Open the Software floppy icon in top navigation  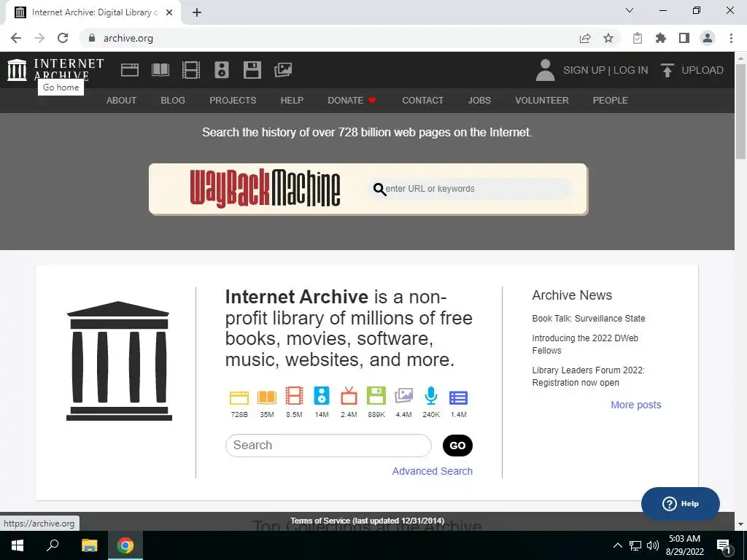coord(252,70)
